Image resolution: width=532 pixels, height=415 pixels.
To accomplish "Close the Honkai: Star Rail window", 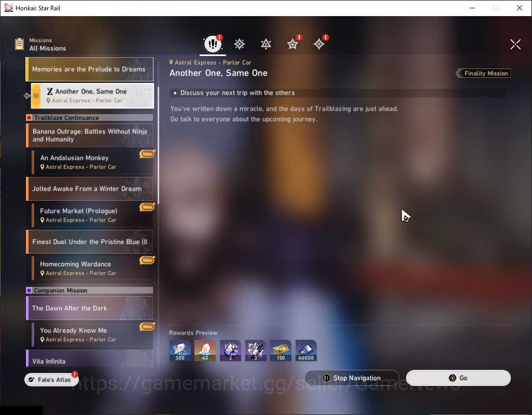I will [x=520, y=8].
